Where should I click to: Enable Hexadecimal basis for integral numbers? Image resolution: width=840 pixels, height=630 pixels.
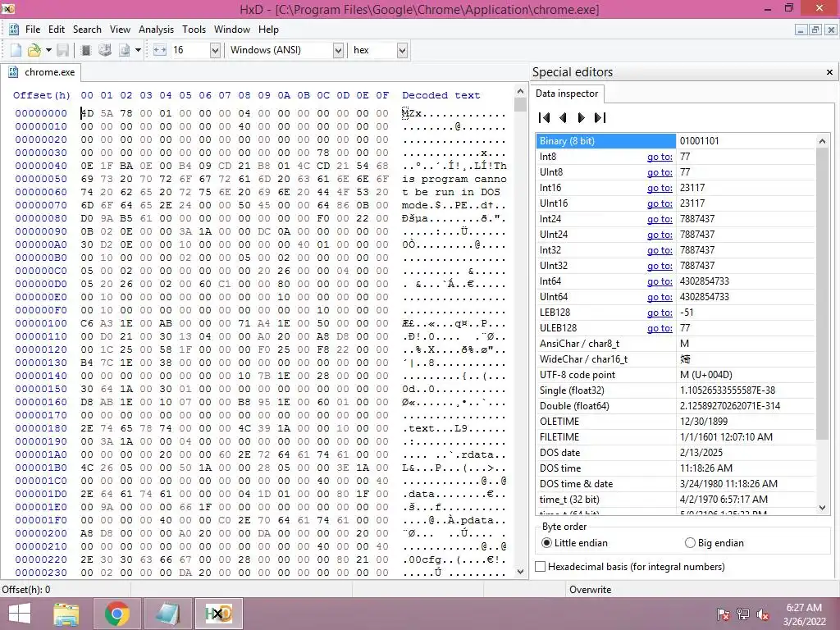631,566
